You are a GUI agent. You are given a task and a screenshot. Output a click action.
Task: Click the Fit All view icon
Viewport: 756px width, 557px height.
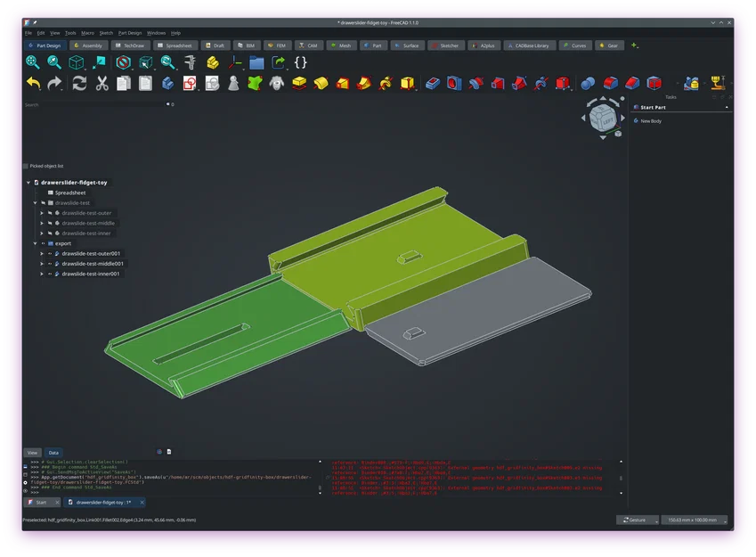click(x=33, y=62)
